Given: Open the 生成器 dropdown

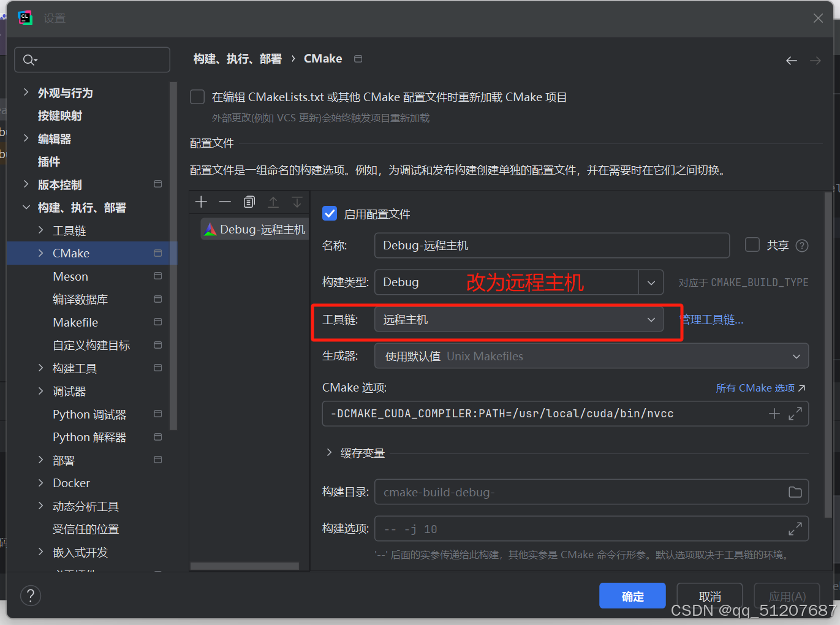Looking at the screenshot, I should pyautogui.click(x=591, y=356).
